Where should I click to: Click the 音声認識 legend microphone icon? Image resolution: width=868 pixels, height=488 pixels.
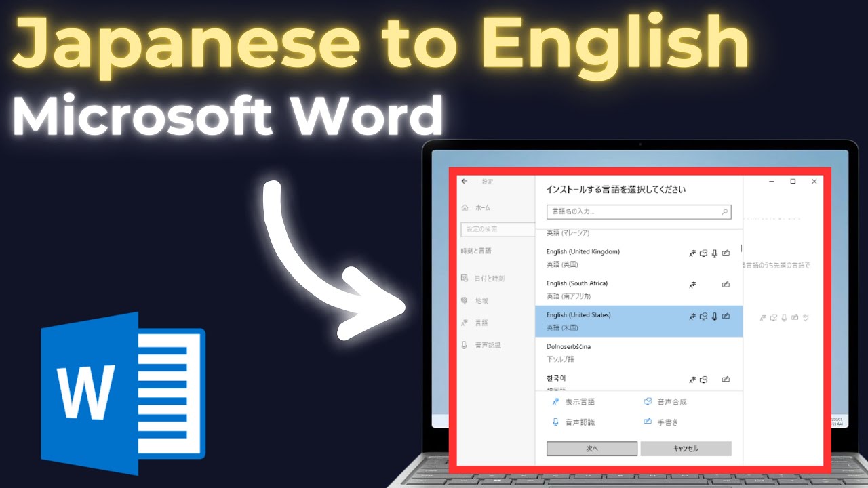coord(556,422)
